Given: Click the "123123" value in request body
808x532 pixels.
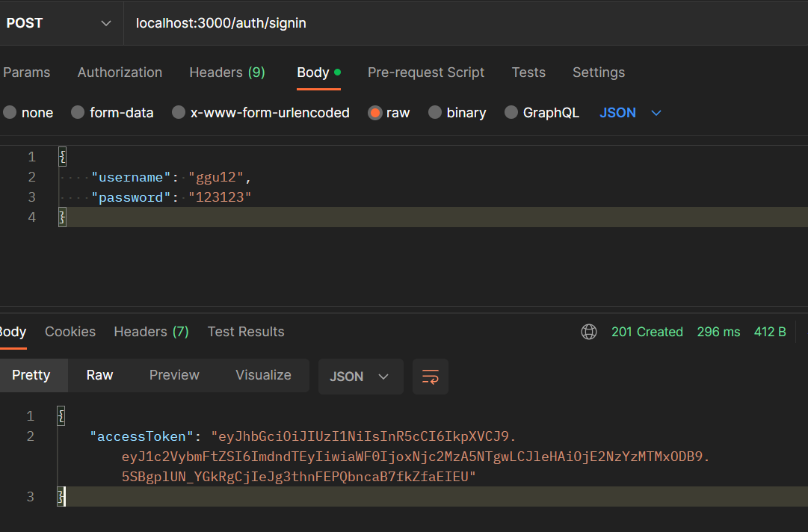Looking at the screenshot, I should coord(220,197).
